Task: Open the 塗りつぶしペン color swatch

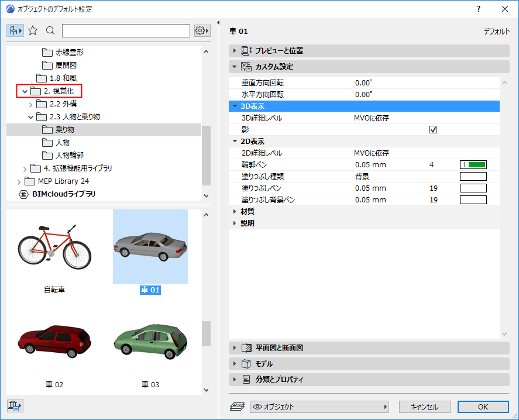Action: [x=473, y=188]
